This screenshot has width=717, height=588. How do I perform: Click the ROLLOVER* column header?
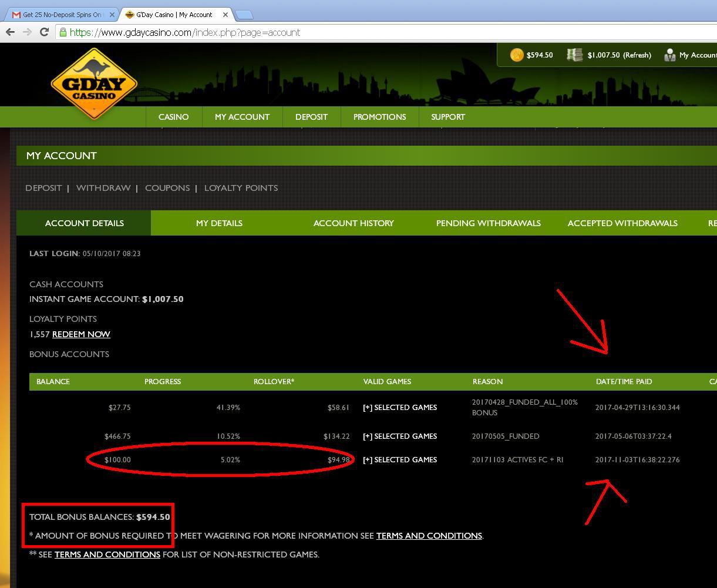[x=274, y=382]
